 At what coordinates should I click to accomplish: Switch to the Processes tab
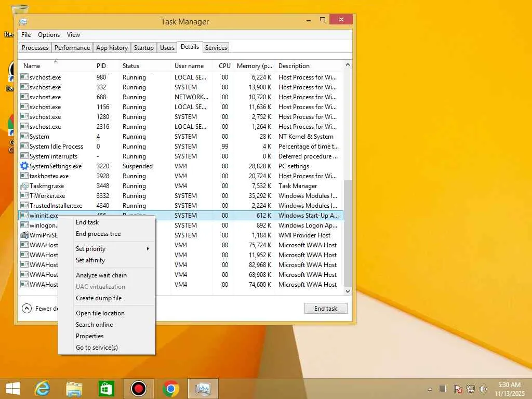click(x=35, y=48)
